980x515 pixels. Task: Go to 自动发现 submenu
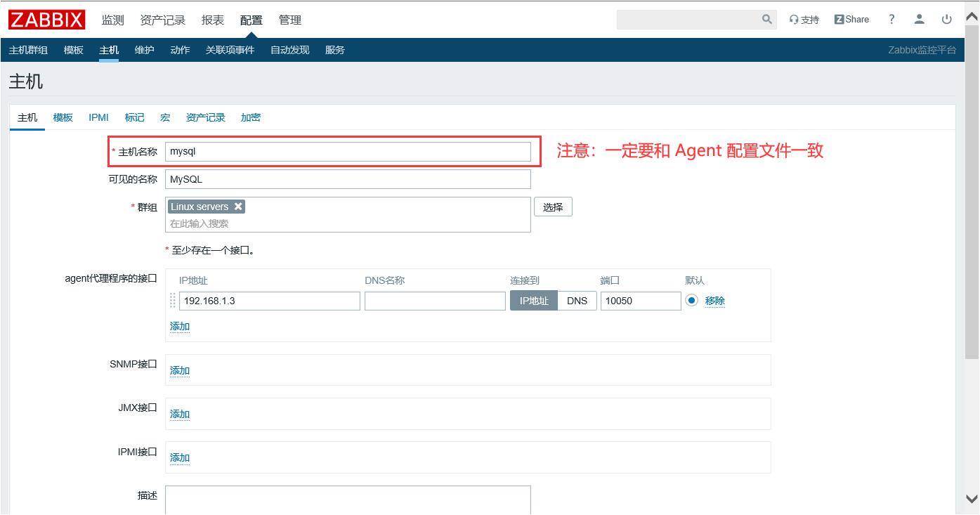[290, 50]
